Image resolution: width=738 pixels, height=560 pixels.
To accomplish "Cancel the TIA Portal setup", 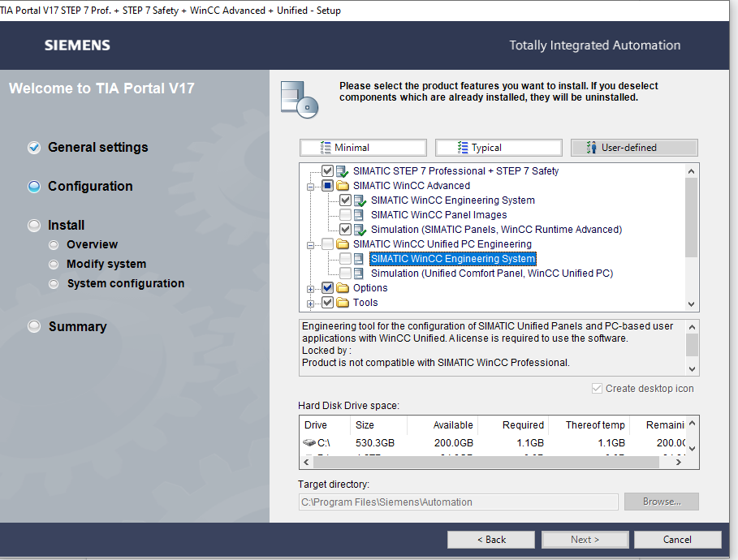I will [677, 540].
